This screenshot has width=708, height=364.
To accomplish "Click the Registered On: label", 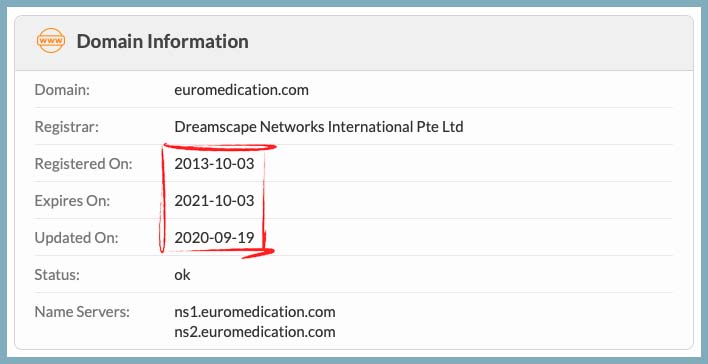I will 84,164.
